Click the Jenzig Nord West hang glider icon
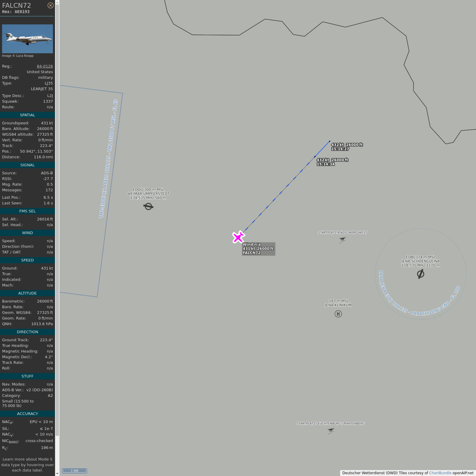Viewport: 476px width, 476px height. [x=342, y=240]
